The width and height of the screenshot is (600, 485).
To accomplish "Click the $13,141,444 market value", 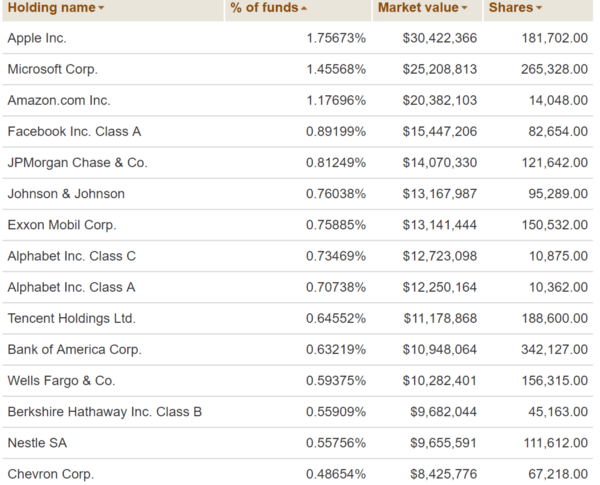I will click(440, 225).
